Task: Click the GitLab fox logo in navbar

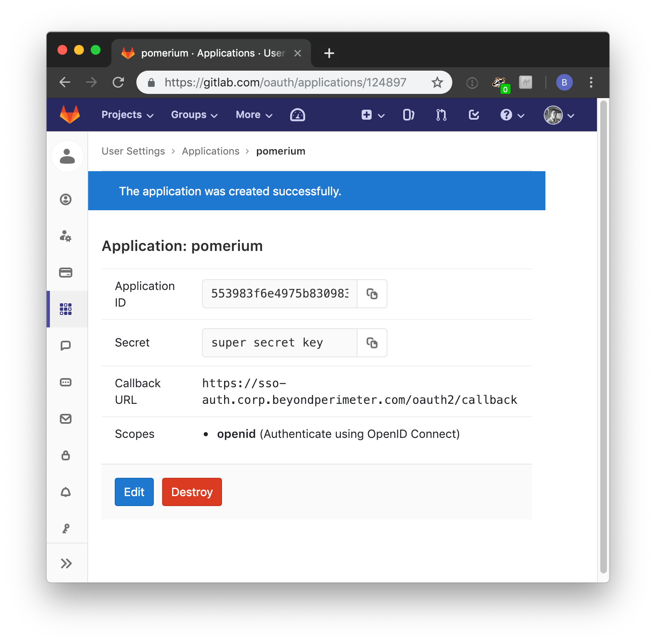Action: click(x=70, y=115)
